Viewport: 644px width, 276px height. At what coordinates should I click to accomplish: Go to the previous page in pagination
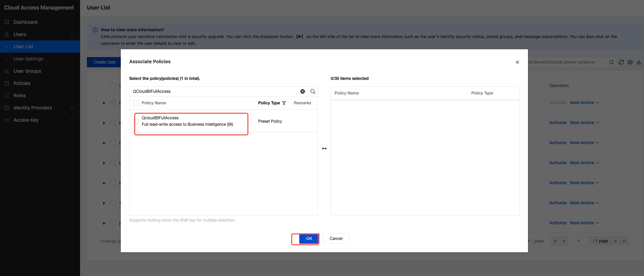564,241
